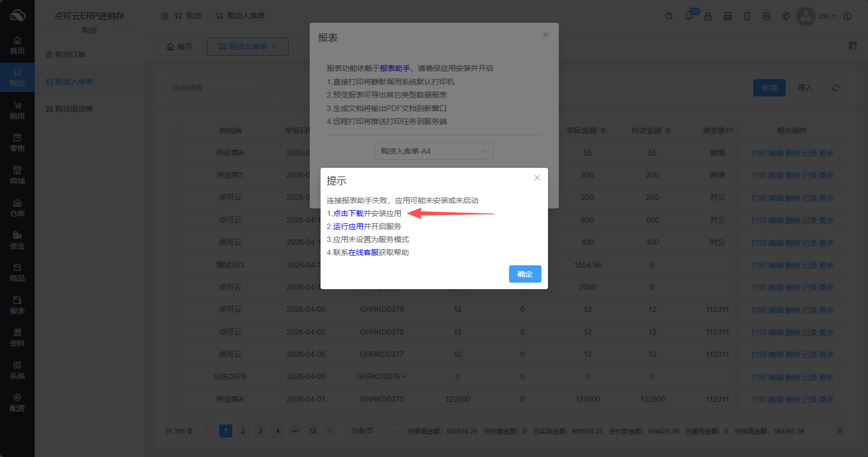Select 购货退货单 in the side menu
868x457 pixels.
74,109
